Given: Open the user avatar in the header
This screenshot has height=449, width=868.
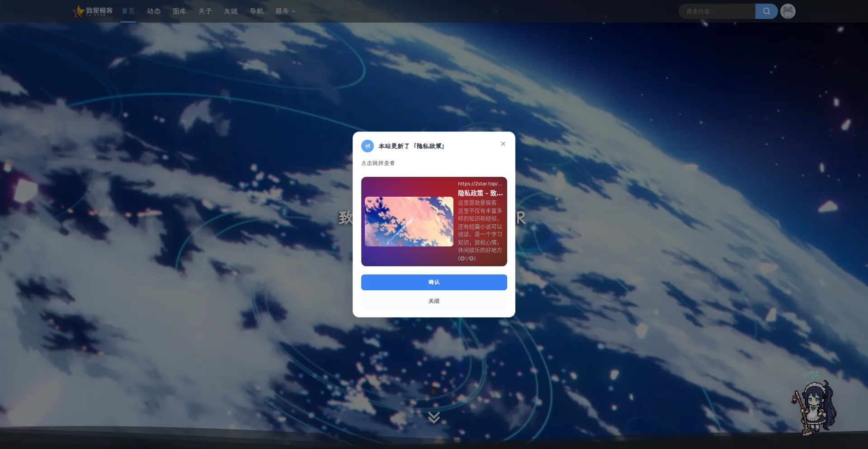Looking at the screenshot, I should tap(788, 11).
